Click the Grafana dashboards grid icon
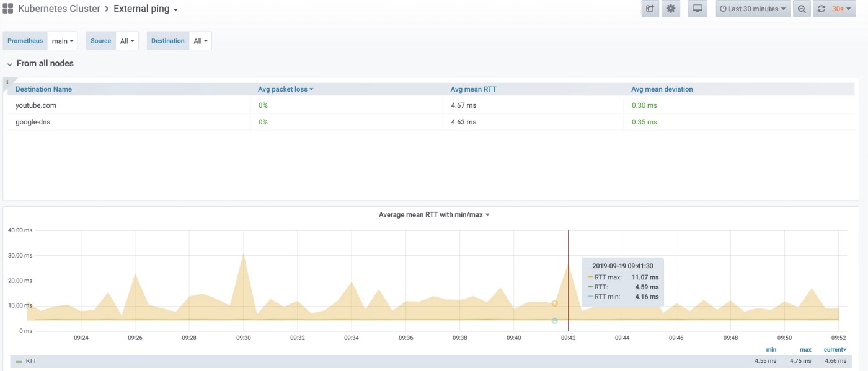Screen dimensions: 868x371 [8, 9]
